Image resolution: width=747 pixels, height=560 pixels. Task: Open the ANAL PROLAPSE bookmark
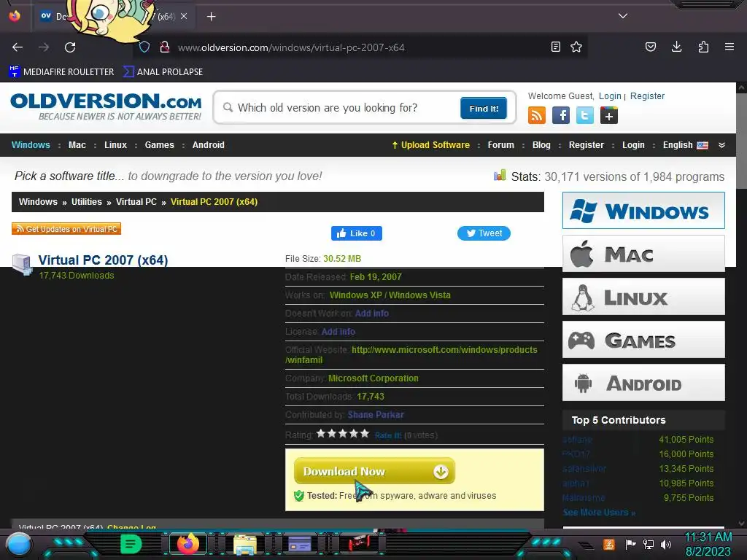point(163,72)
